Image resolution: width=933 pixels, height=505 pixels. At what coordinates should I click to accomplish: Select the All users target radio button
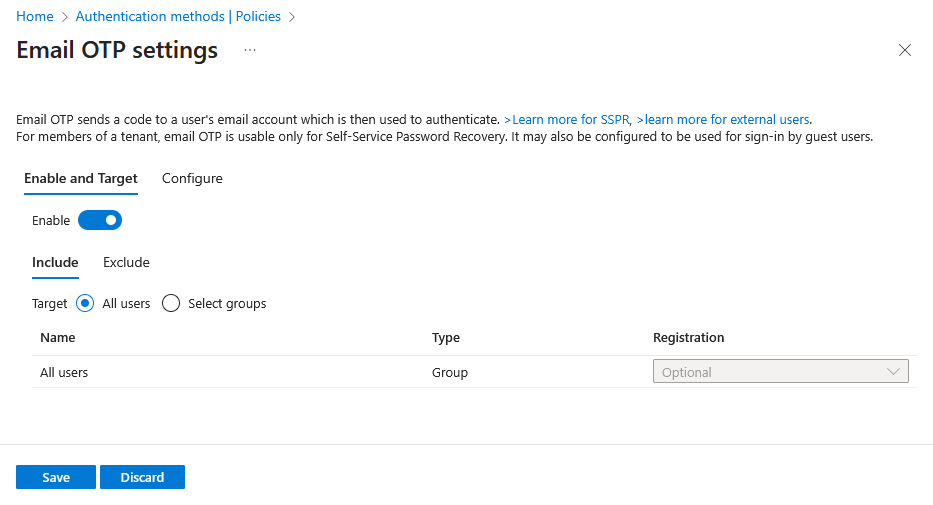click(x=85, y=303)
